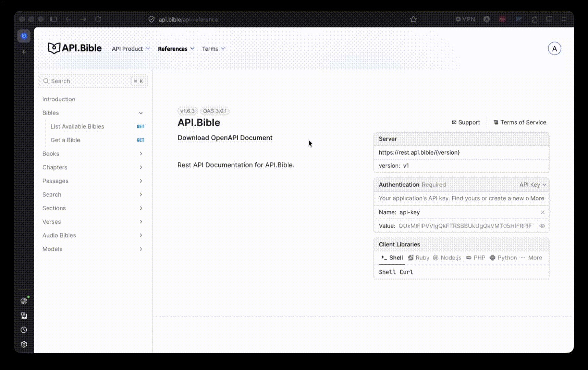Image resolution: width=588 pixels, height=370 pixels.
Task: Expand the Search section in sidebar
Action: (93, 194)
